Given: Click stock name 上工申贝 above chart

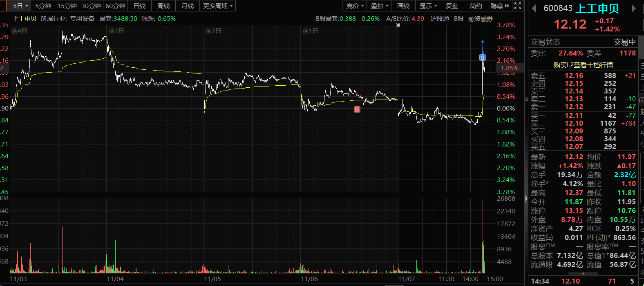Looking at the screenshot, I should [25, 19].
